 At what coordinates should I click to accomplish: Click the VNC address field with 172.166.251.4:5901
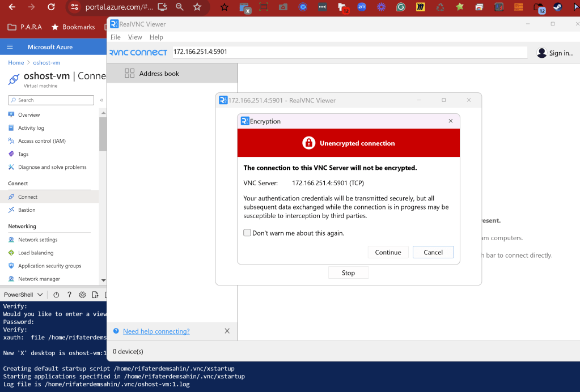(350, 52)
